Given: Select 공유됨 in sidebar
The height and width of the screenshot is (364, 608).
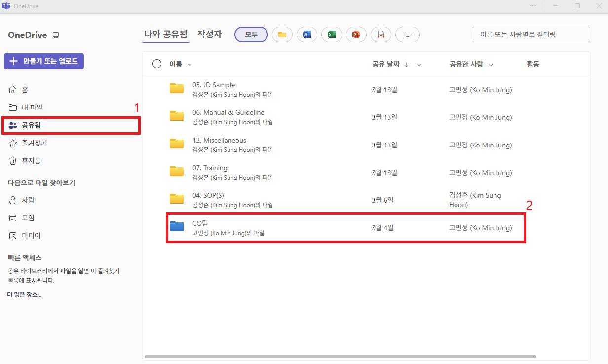Looking at the screenshot, I should coord(72,125).
